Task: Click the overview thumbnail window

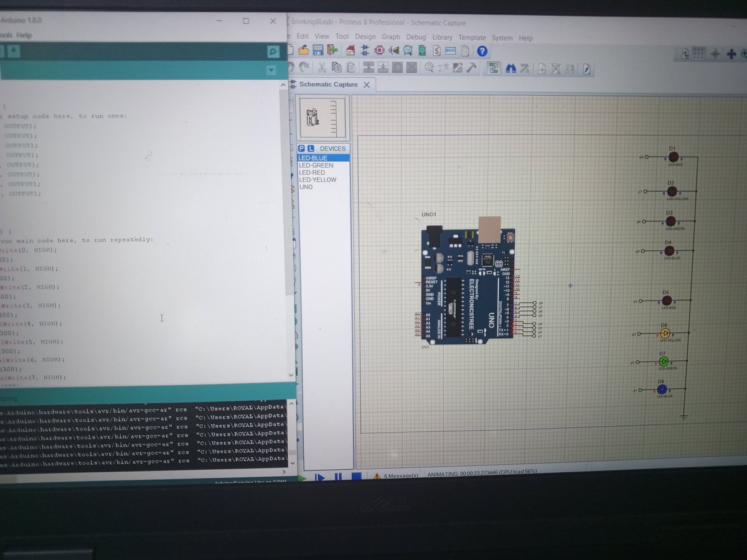Action: coord(322,118)
